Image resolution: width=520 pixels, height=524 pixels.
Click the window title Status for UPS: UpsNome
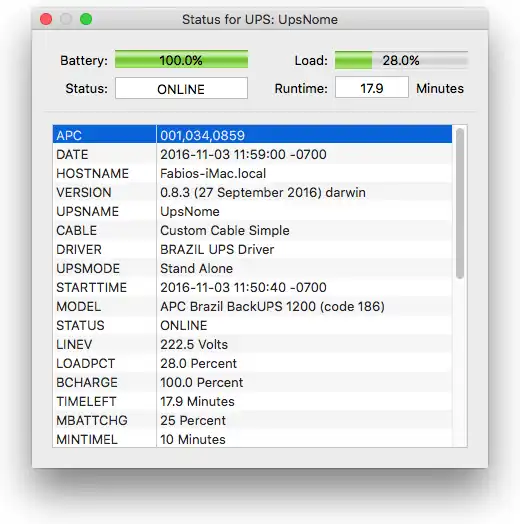[x=260, y=19]
